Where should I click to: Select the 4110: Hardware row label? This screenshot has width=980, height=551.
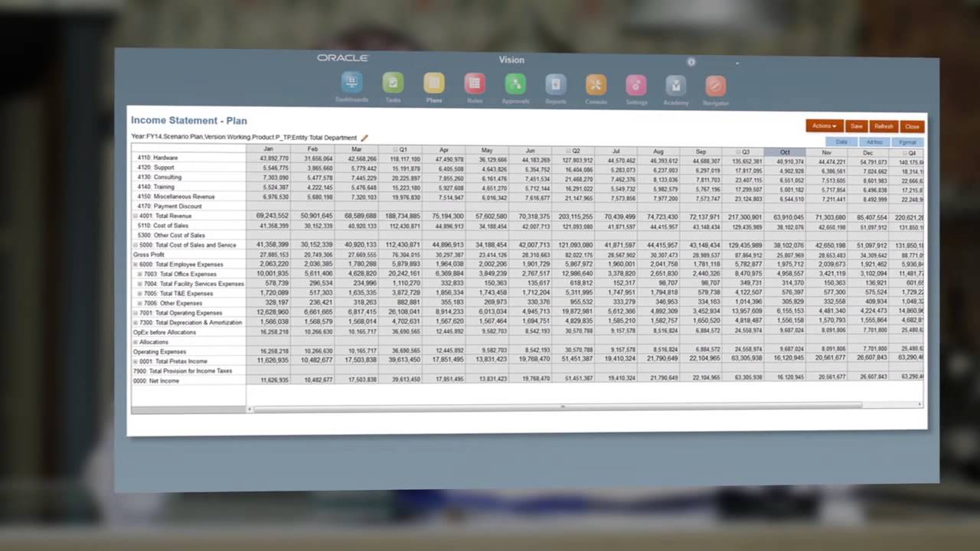coord(158,158)
